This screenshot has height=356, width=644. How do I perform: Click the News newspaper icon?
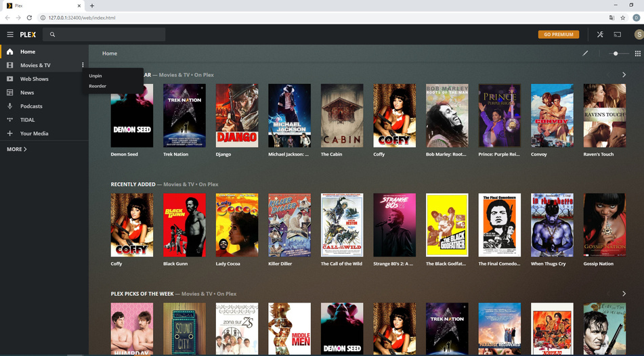click(10, 93)
